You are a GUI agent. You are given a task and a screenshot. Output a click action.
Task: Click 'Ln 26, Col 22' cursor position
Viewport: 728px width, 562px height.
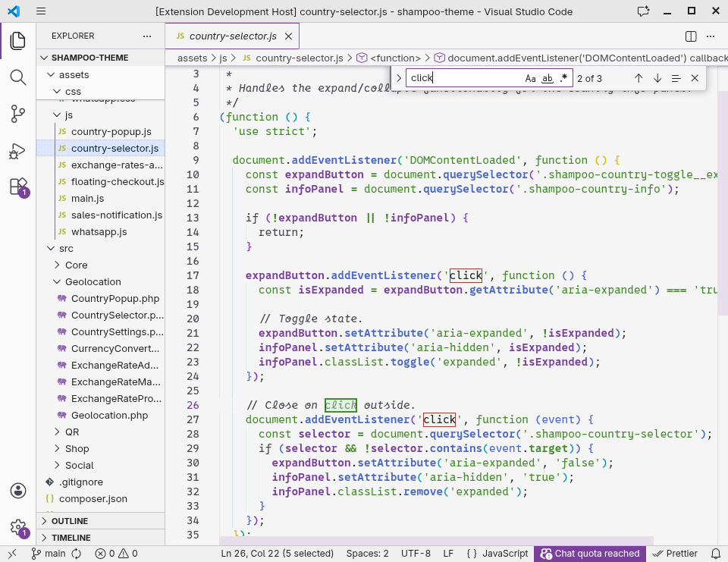278,554
